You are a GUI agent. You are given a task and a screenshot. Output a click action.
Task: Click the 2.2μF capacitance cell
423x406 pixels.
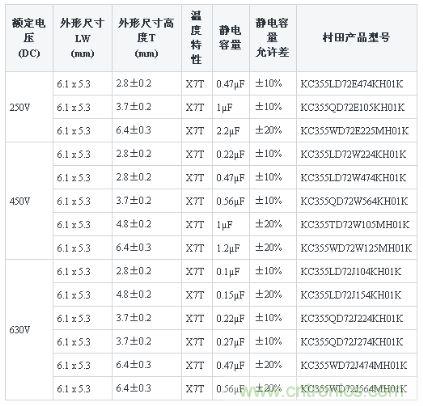[x=228, y=131]
